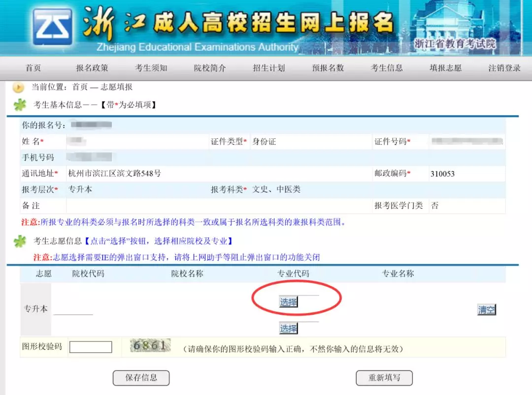Click the circled 选择 link for 专业代码
The image size is (532, 395).
pos(288,301)
